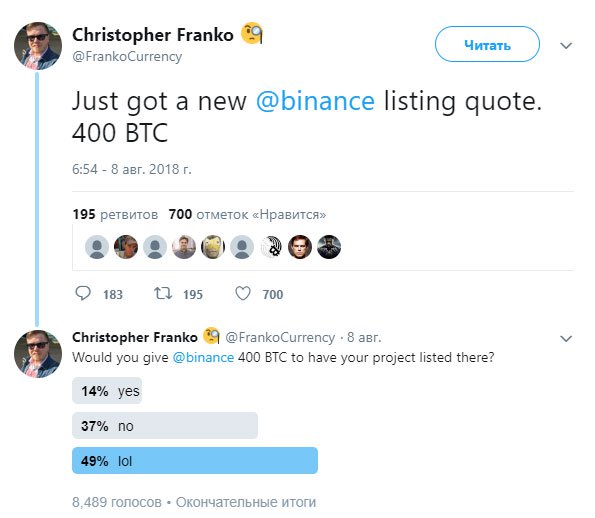
Task: Click the 37% no poll bar
Action: (x=165, y=426)
